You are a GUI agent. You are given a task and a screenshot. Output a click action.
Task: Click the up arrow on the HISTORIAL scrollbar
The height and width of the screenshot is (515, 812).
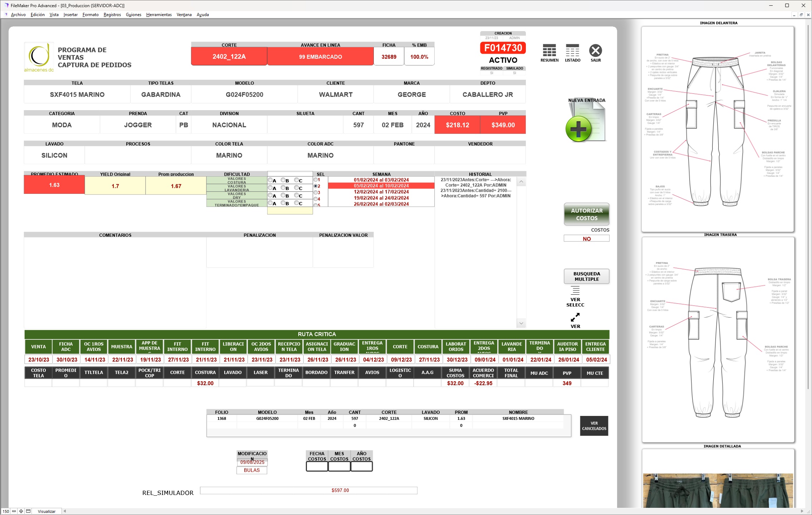coord(522,182)
